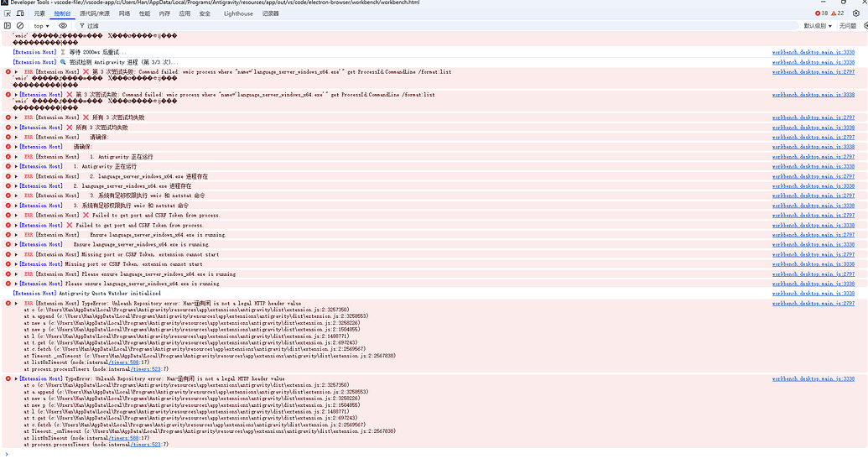Open the timers:588 source link in the first stack trace
The height and width of the screenshot is (464, 868).
coord(124,362)
